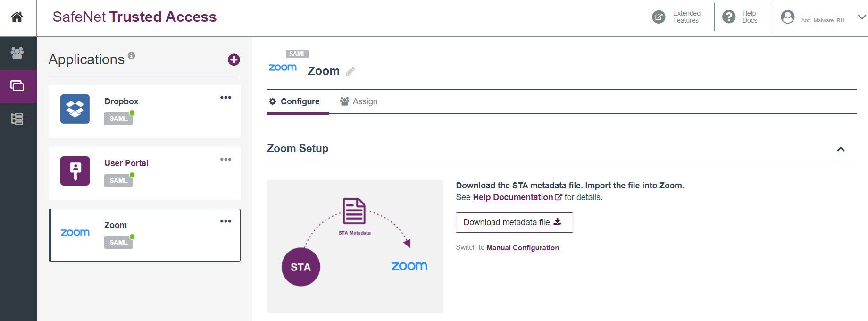The image size is (868, 321).
Task: Click the Applications info icon
Action: 132,56
